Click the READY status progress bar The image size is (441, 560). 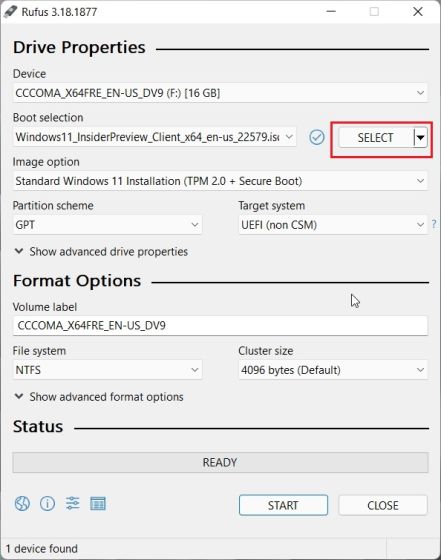[220, 462]
